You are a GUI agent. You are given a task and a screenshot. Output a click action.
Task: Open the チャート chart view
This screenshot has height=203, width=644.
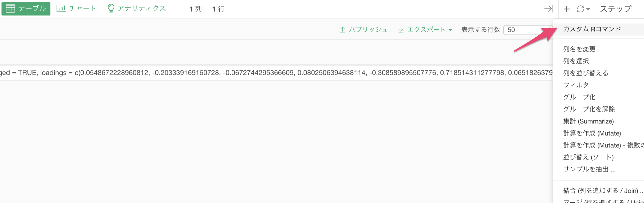point(76,9)
